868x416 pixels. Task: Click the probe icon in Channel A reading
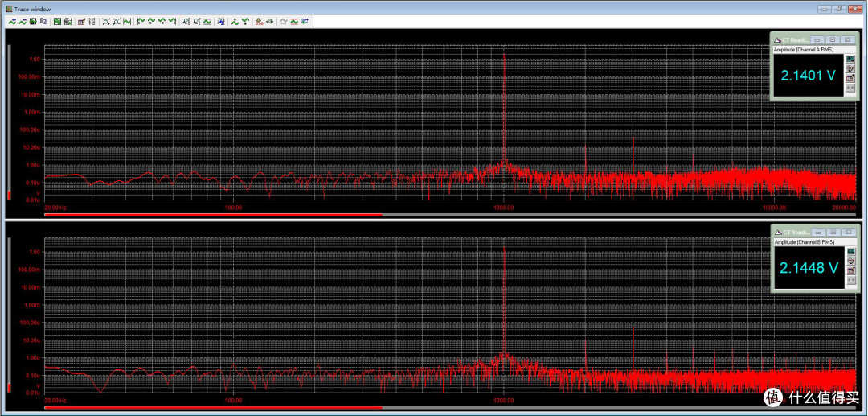click(x=851, y=68)
